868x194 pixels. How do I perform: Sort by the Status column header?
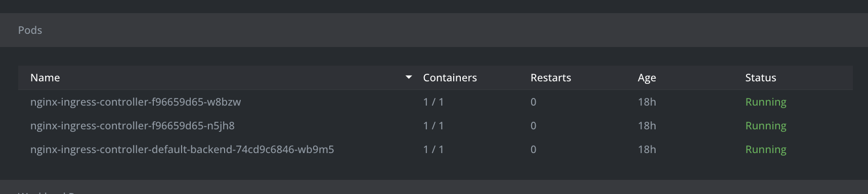click(x=760, y=78)
